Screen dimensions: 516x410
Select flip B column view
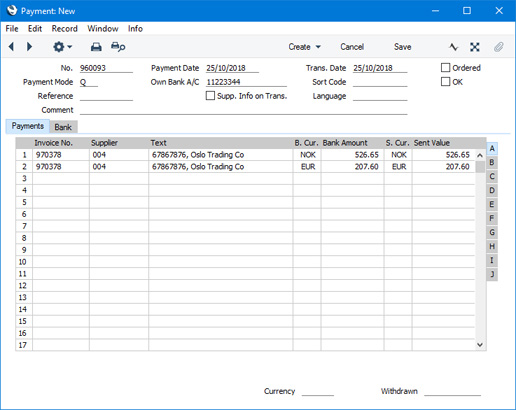(x=492, y=163)
